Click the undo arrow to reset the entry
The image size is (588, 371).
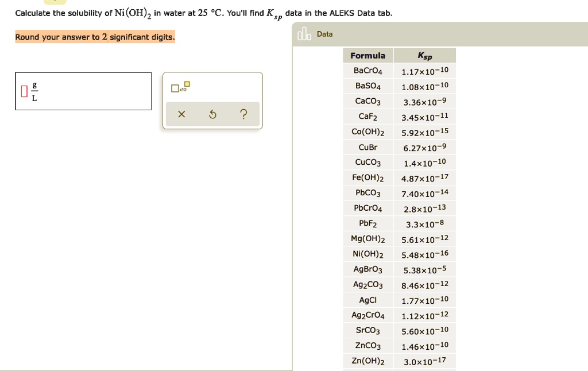click(x=212, y=114)
